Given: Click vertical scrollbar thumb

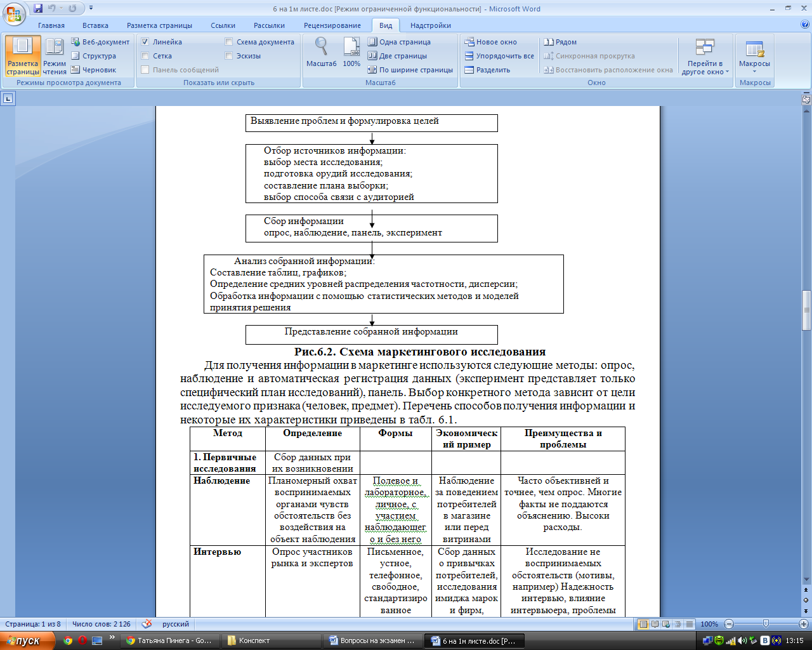Looking at the screenshot, I should [806, 310].
